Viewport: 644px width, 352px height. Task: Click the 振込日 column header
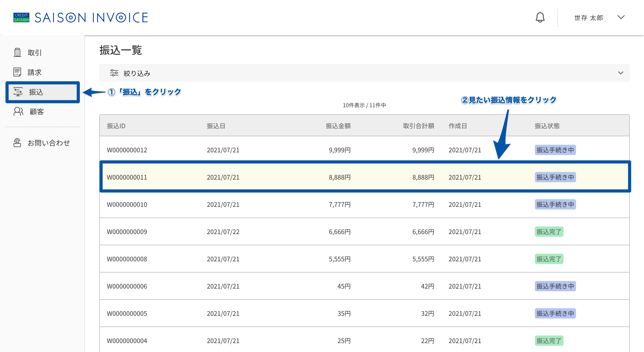pos(216,126)
